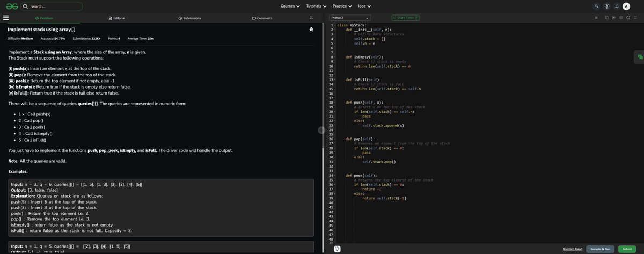Screen dimensions: 644x254
Task: Click the panel divider handle
Action: tap(321, 129)
